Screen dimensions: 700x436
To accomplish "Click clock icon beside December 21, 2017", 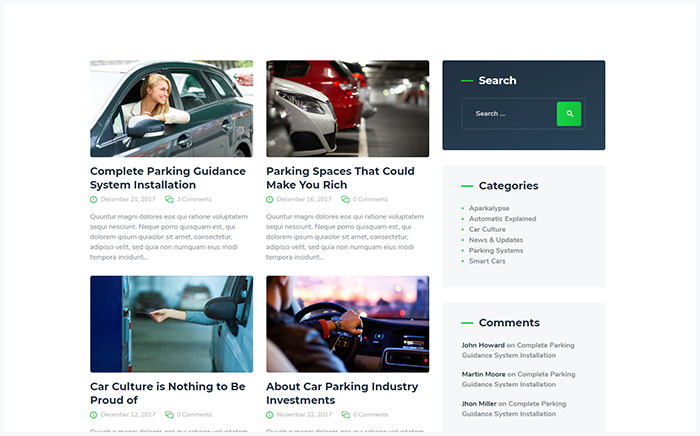I will pos(93,199).
